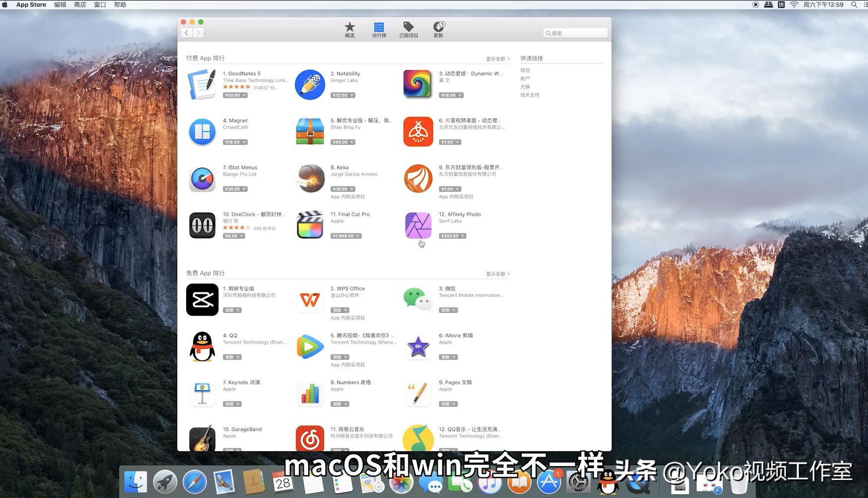
Task: Open the 账户 quick link
Action: pyautogui.click(x=525, y=78)
